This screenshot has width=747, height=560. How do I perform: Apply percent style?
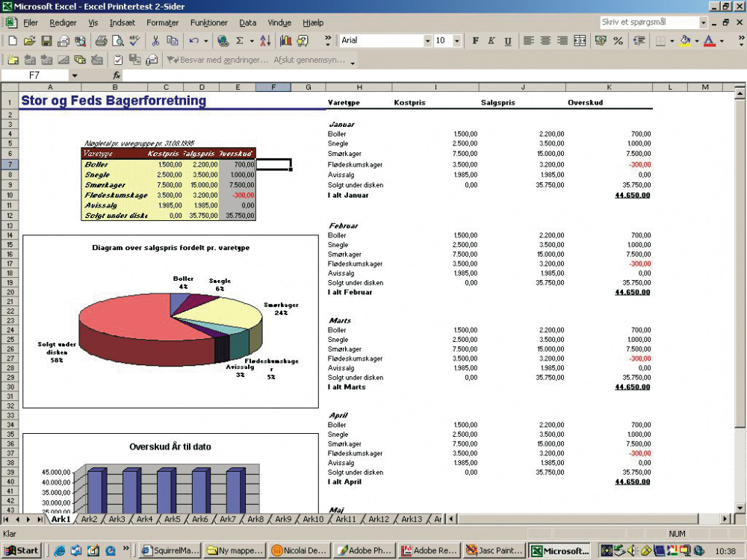619,41
